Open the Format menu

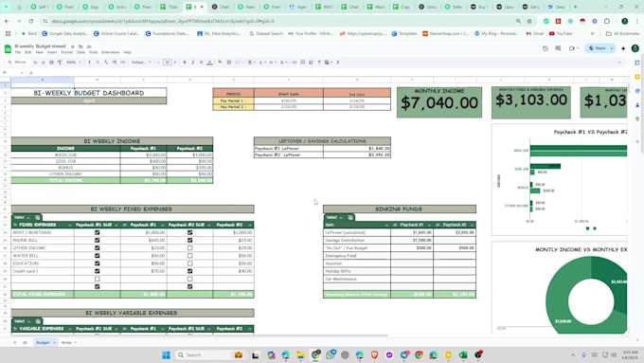[x=66, y=53]
